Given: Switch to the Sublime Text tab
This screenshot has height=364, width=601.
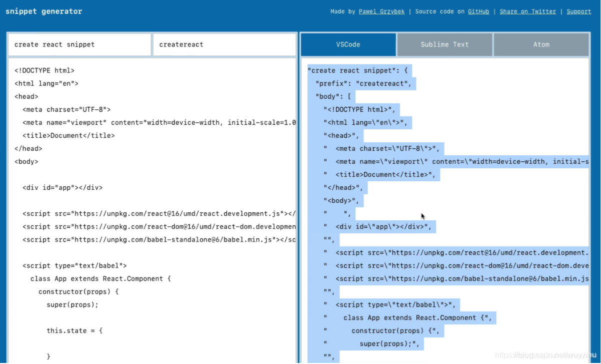Looking at the screenshot, I should click(x=444, y=44).
